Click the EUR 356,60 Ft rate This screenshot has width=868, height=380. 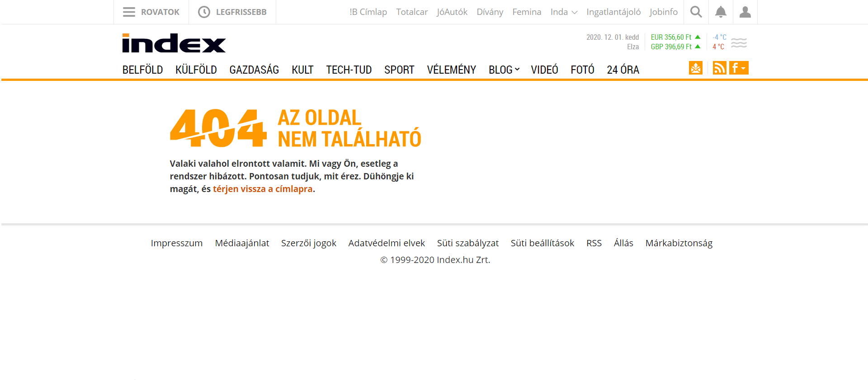pos(671,37)
